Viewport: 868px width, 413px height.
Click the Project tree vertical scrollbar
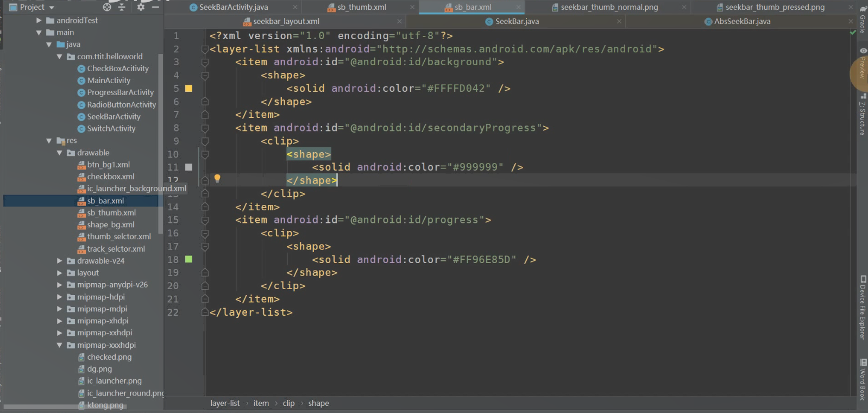pyautogui.click(x=160, y=144)
